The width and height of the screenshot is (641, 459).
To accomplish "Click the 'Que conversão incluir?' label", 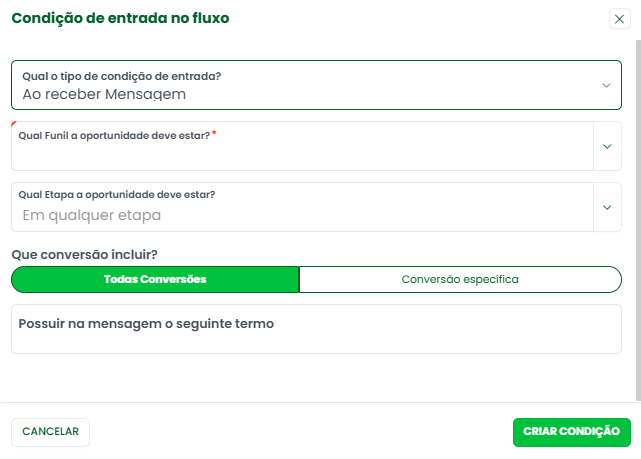I will 84,254.
